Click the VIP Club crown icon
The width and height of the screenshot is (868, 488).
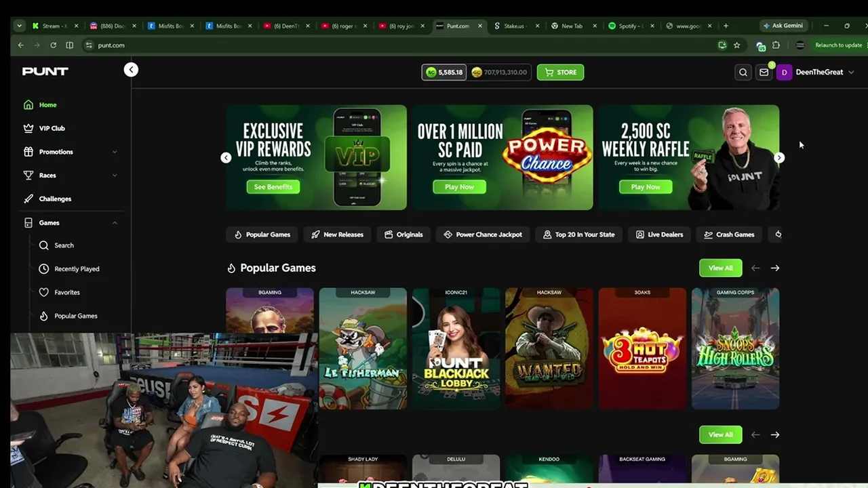coord(28,128)
